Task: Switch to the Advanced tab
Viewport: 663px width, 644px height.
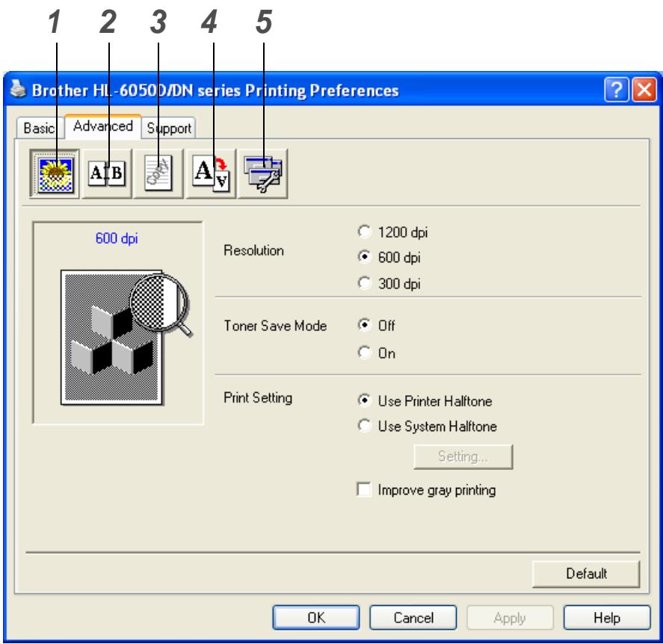Action: [102, 126]
